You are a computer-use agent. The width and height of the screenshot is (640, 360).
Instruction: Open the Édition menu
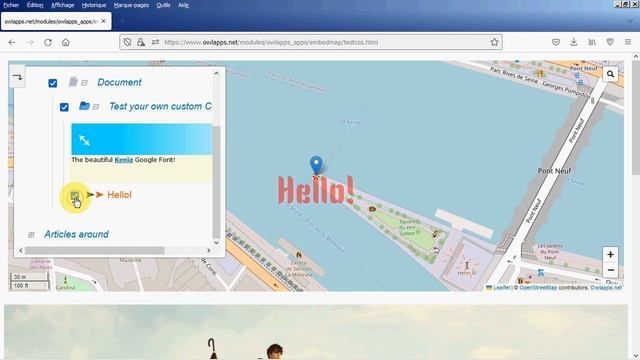35,5
